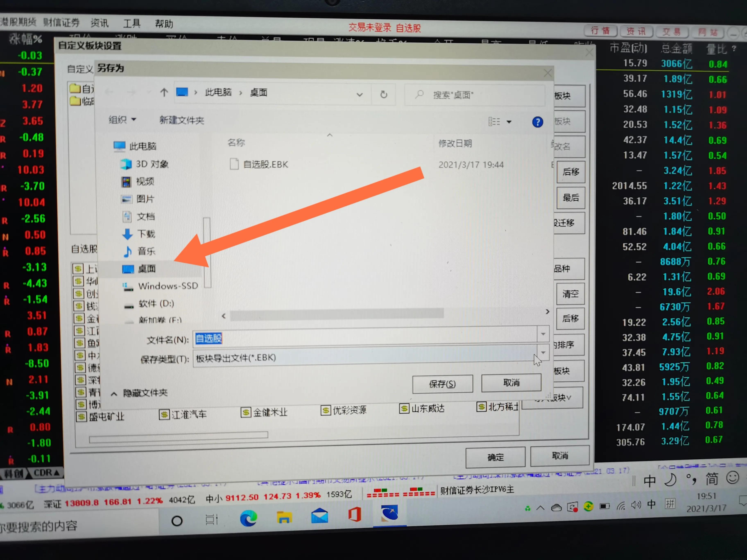This screenshot has height=560, width=747.
Task: Open the 保存类型 file type dropdown
Action: [543, 352]
